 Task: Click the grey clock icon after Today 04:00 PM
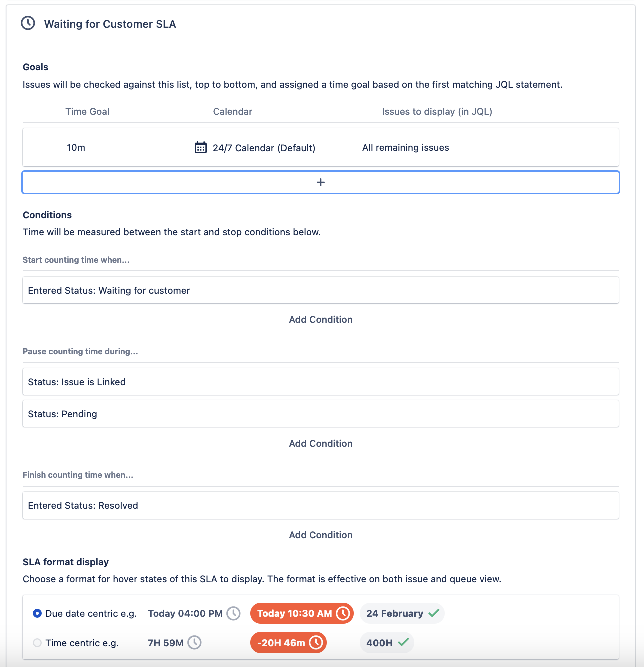click(x=234, y=613)
